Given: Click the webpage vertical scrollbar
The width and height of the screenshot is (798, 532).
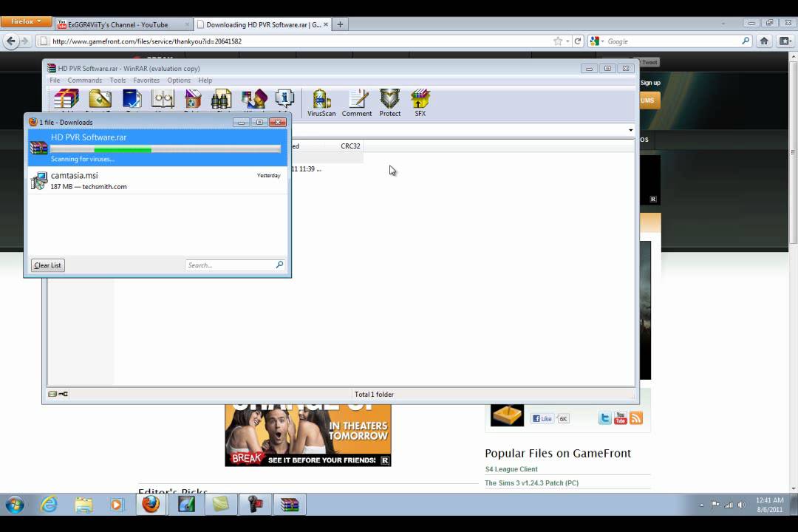Looking at the screenshot, I should pos(793,153).
